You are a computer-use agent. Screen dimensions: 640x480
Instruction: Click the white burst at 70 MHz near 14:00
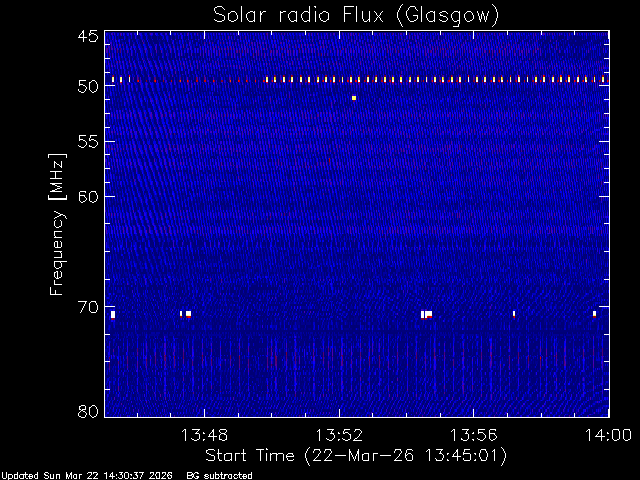click(594, 314)
